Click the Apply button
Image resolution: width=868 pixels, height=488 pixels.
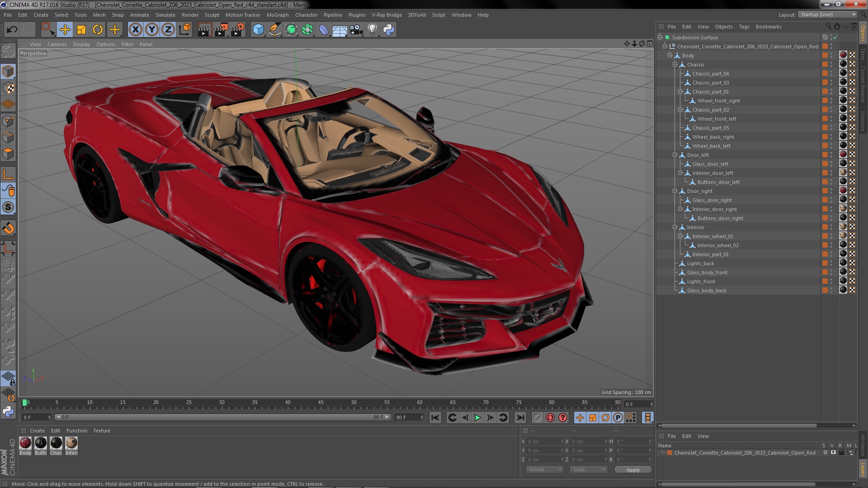[x=633, y=469]
